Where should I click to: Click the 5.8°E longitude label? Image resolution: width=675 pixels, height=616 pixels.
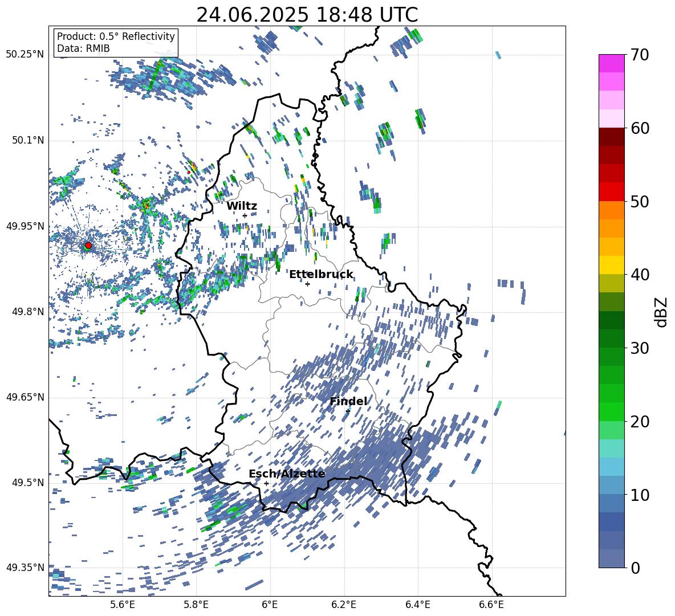pyautogui.click(x=196, y=605)
